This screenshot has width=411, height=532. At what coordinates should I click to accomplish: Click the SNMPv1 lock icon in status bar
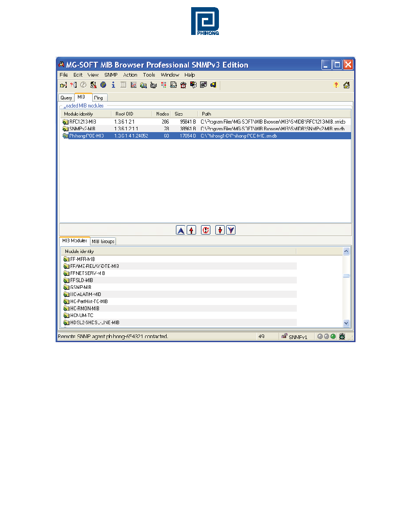pos(284,336)
